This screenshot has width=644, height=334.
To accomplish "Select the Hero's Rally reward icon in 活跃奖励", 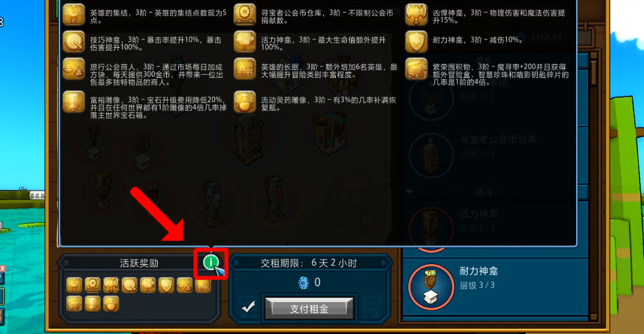I will 75,284.
